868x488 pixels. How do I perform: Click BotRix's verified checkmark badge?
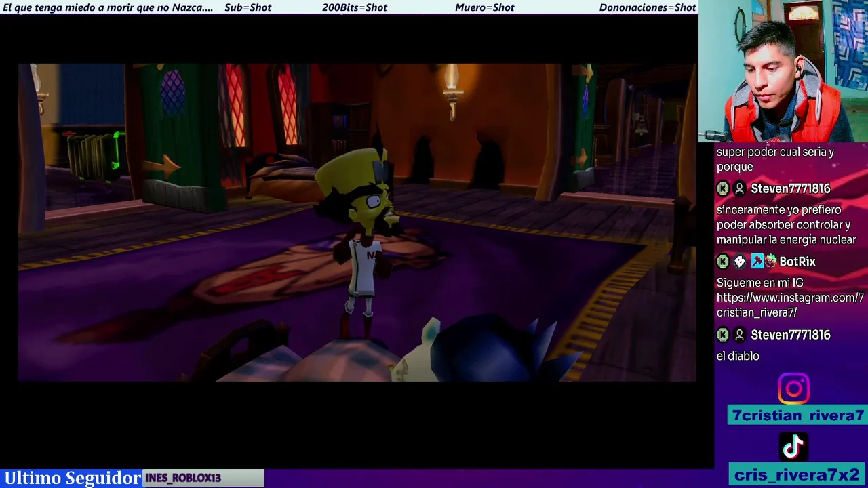tap(770, 262)
